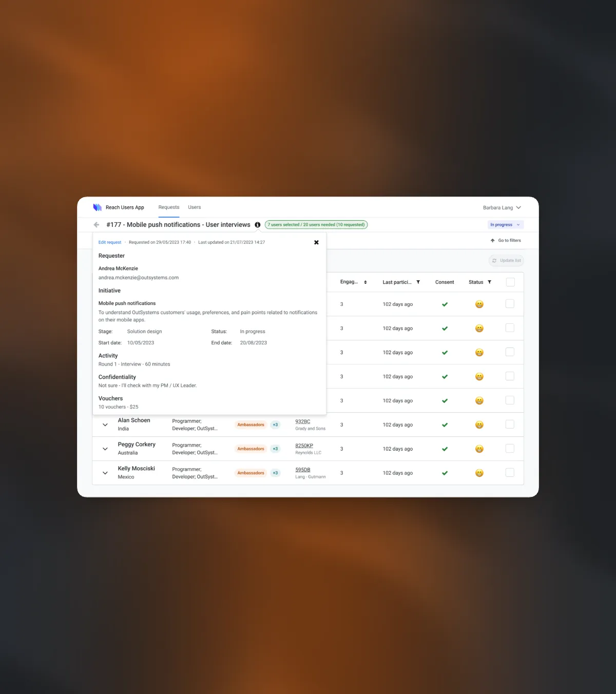The height and width of the screenshot is (694, 616).
Task: Click the status emoji in Peggy Corkery row
Action: (x=479, y=449)
